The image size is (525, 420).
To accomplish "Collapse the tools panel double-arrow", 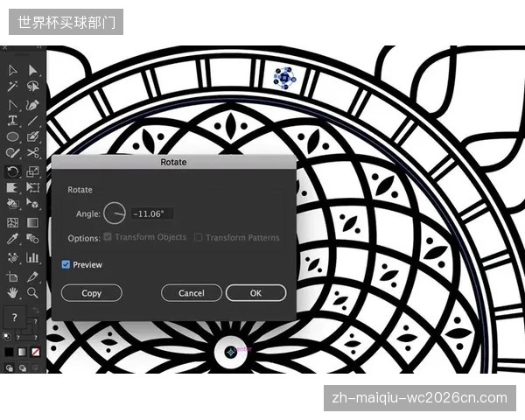I will pyautogui.click(x=39, y=47).
